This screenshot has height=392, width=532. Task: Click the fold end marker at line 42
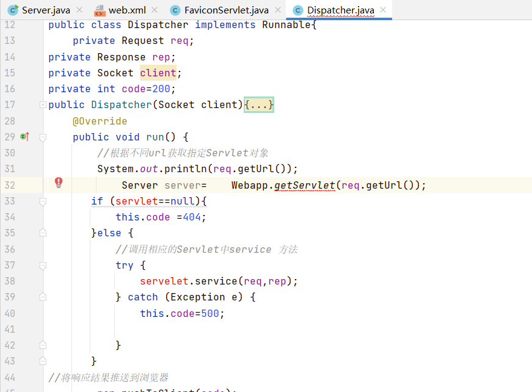[43, 345]
